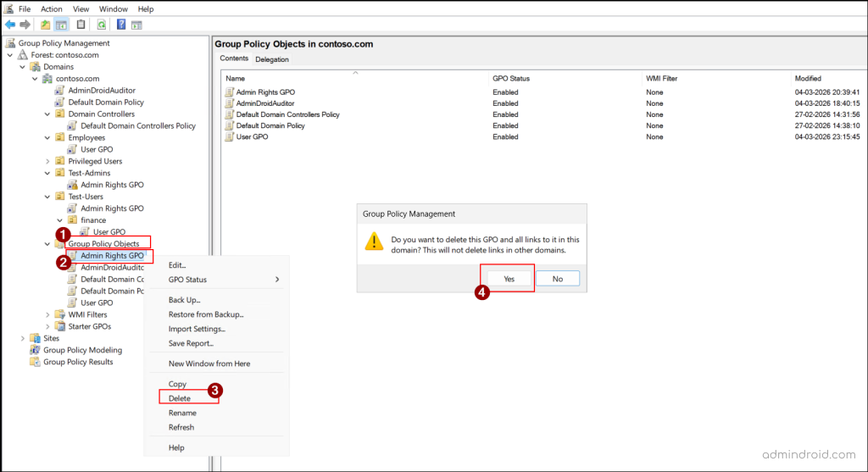Collapse the Test-Users OU node
Image resolution: width=868 pixels, height=472 pixels.
pyautogui.click(x=47, y=197)
